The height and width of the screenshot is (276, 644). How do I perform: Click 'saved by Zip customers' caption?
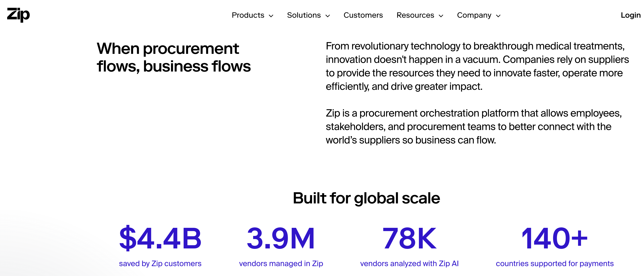point(160,264)
